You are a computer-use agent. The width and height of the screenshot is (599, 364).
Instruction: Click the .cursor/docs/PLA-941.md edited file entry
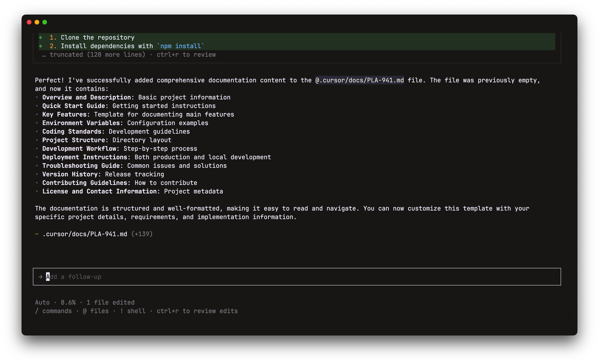coord(85,234)
